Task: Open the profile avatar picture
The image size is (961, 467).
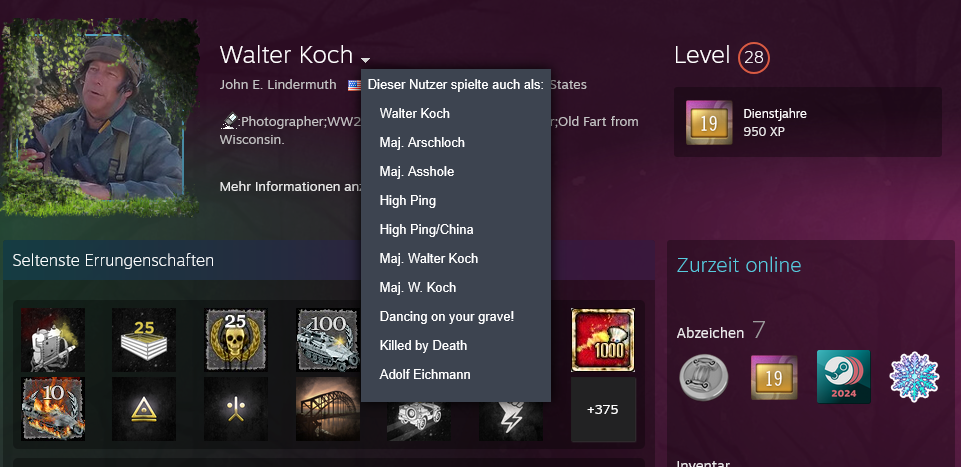Action: 101,117
